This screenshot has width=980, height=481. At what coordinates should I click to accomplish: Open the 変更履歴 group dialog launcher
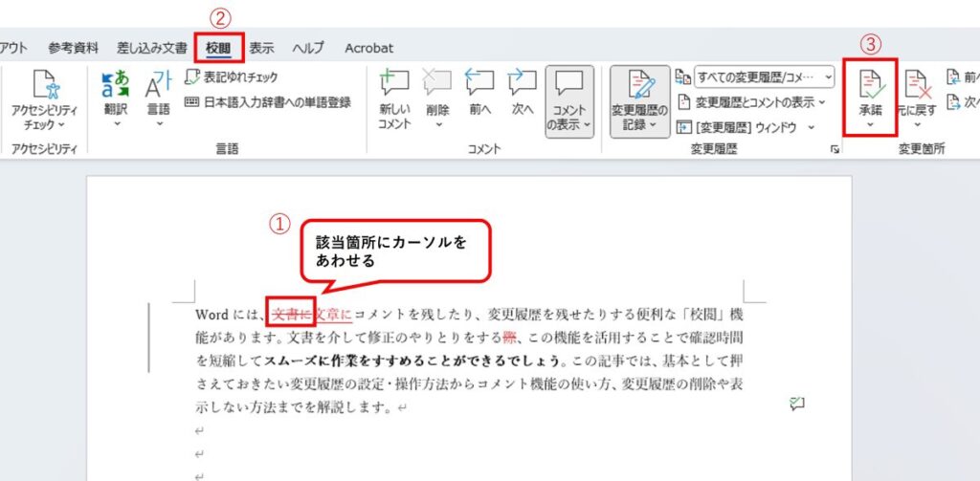(x=835, y=149)
